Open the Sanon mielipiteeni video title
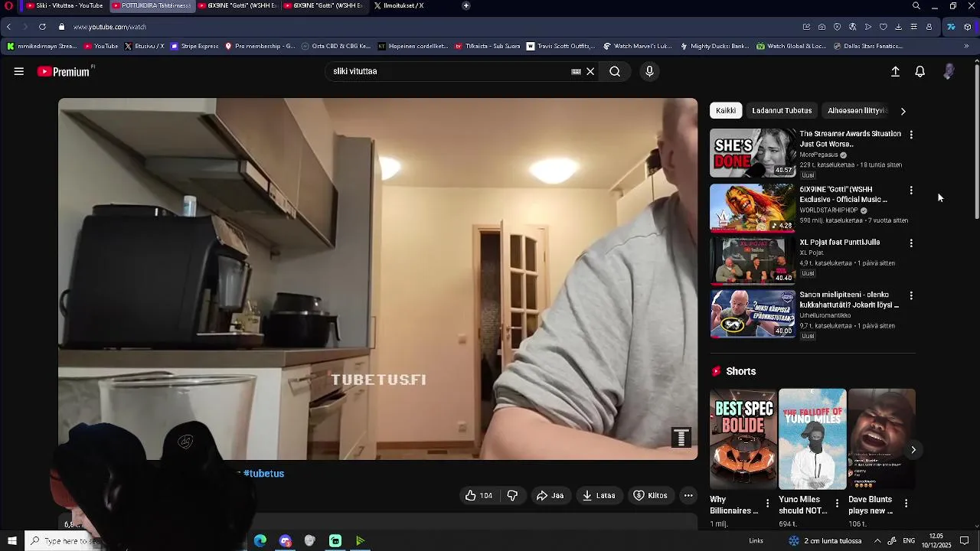Screen dimensions: 980x551 click(849, 299)
